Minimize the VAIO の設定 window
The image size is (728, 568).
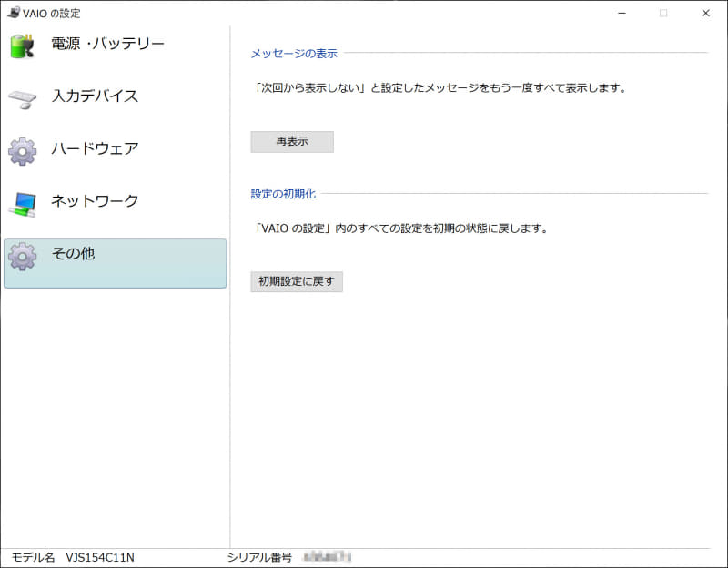pos(621,14)
